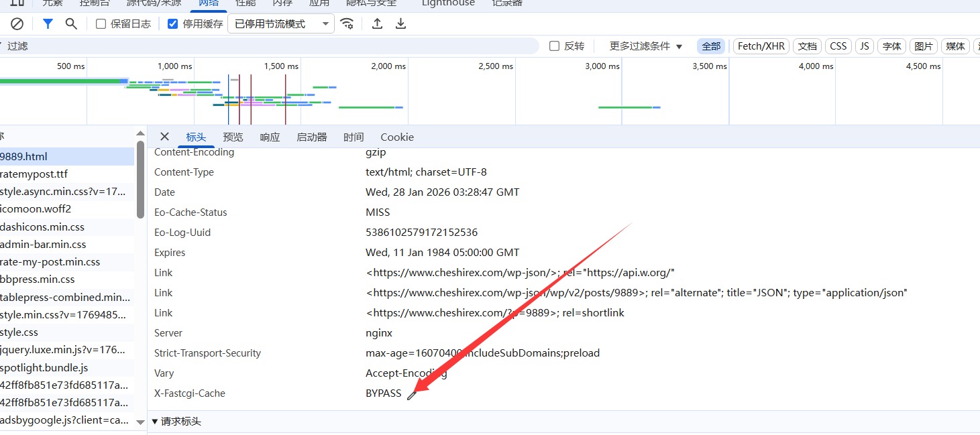Click the pencil edit icon beside BYPASS
Image resolution: width=980 pixels, height=435 pixels.
[x=411, y=395]
